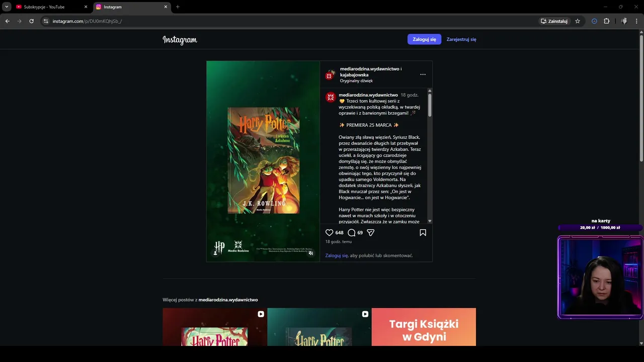The image size is (644, 362).
Task: Click tagged people icon on video
Action: click(x=215, y=253)
